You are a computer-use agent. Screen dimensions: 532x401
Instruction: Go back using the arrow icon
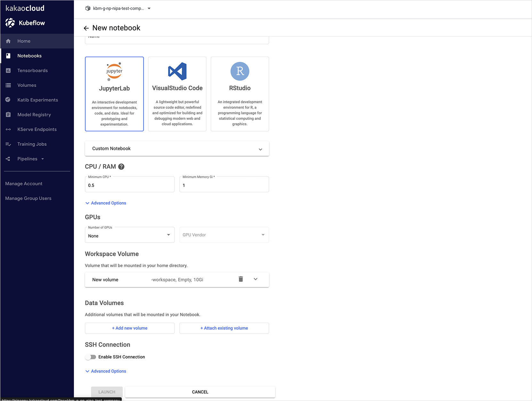coord(86,28)
